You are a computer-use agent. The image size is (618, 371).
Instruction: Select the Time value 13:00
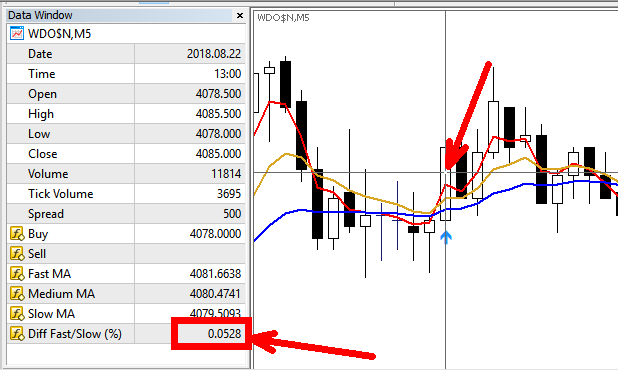tap(228, 74)
